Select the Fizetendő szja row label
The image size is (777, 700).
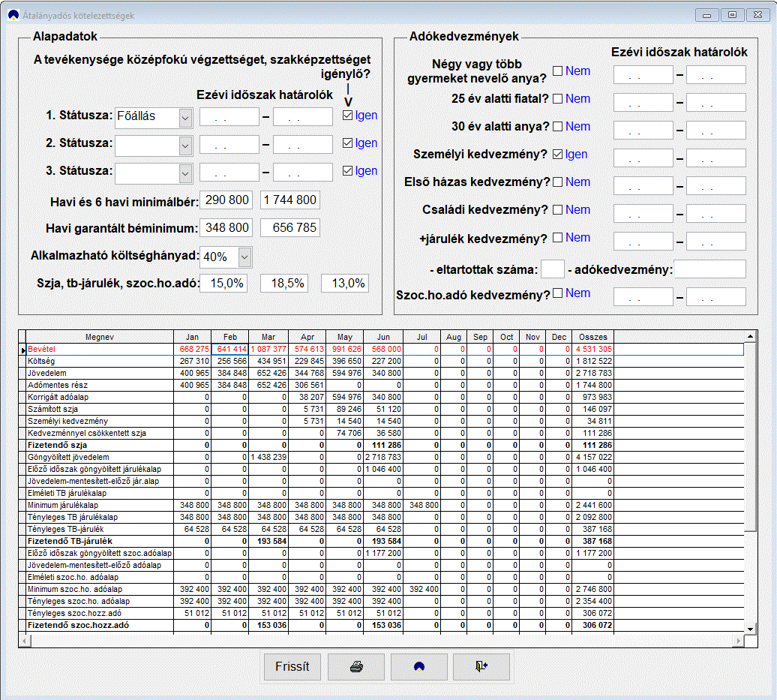[x=100, y=445]
